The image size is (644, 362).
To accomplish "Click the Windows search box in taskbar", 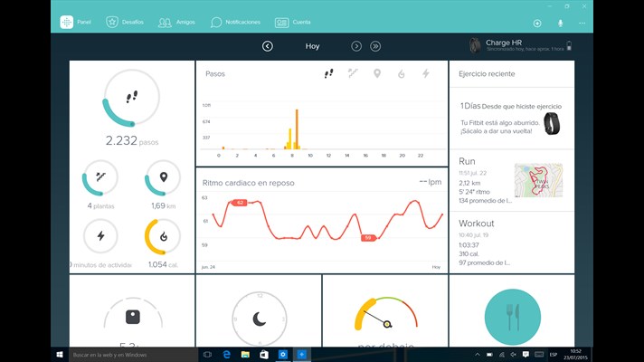I will tap(127, 355).
